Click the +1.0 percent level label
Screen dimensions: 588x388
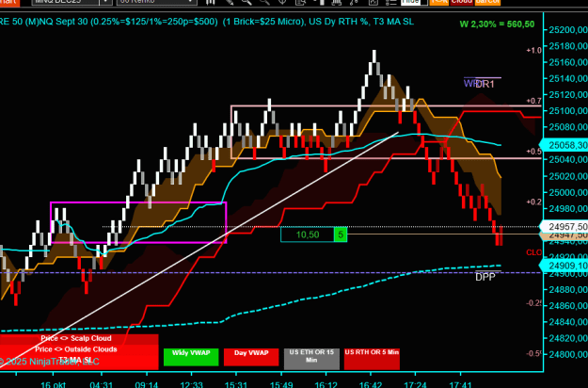[x=534, y=50]
